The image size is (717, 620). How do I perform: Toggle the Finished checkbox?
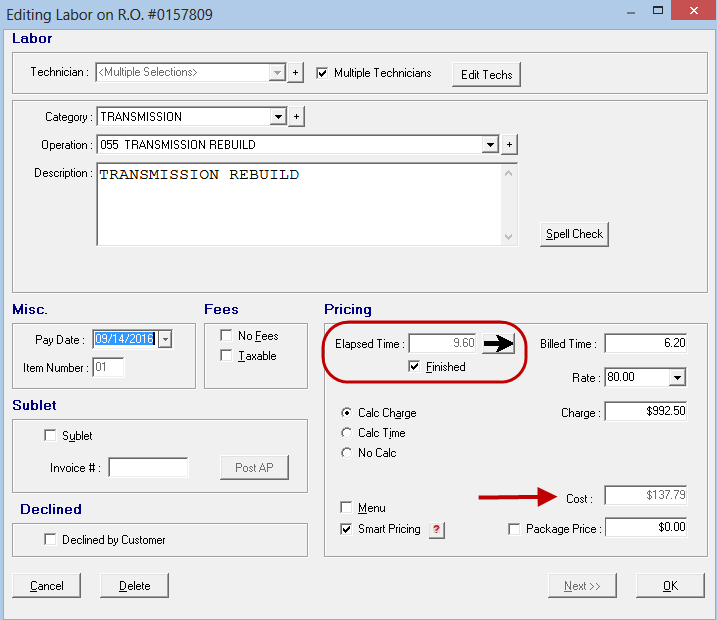pos(415,367)
